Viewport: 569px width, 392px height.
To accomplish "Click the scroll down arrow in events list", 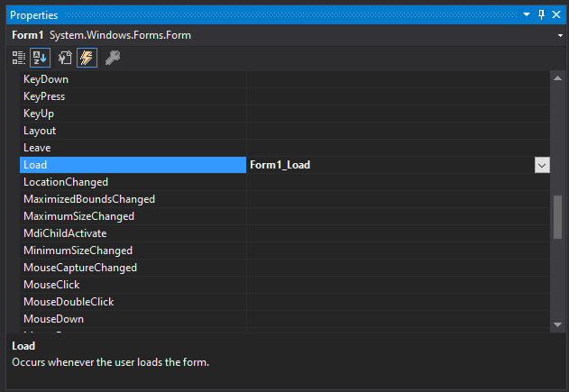I will point(557,324).
